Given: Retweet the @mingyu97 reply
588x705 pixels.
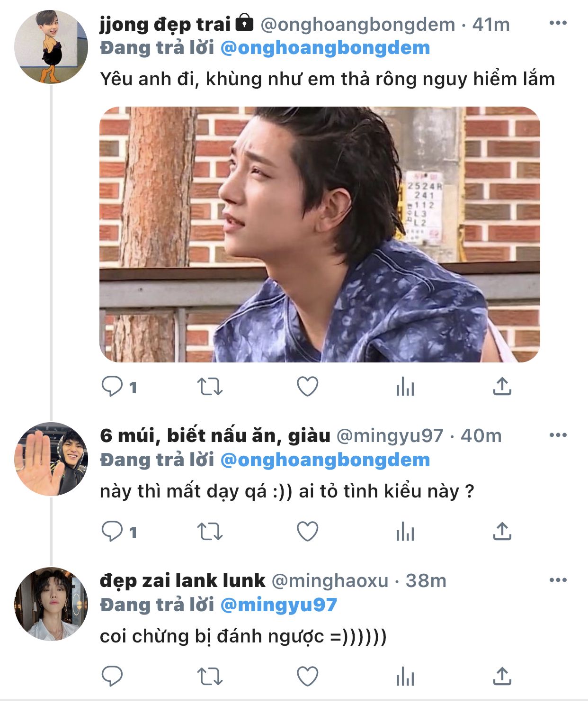Looking at the screenshot, I should [x=210, y=532].
